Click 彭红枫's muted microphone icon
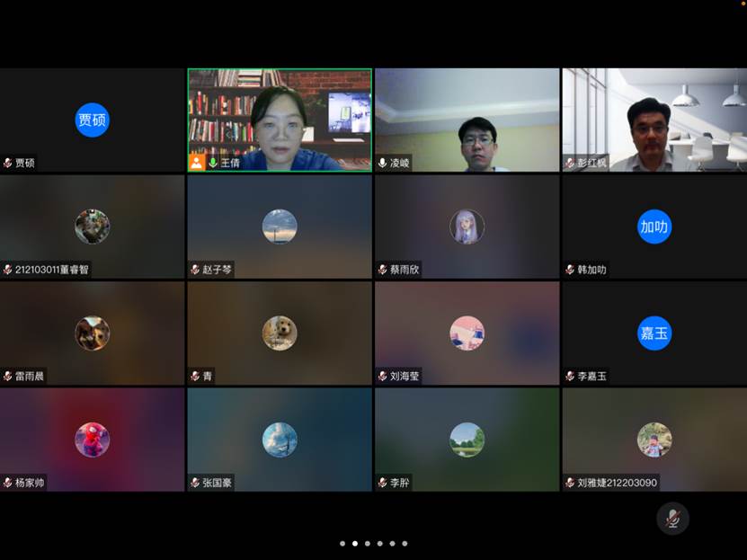 point(568,163)
